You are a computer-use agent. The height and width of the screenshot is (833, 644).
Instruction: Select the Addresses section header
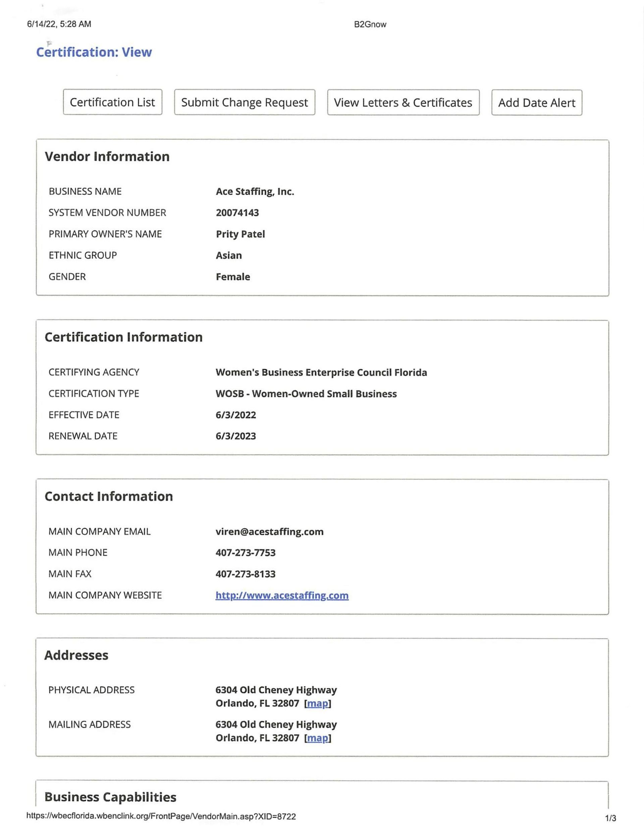click(x=76, y=655)
